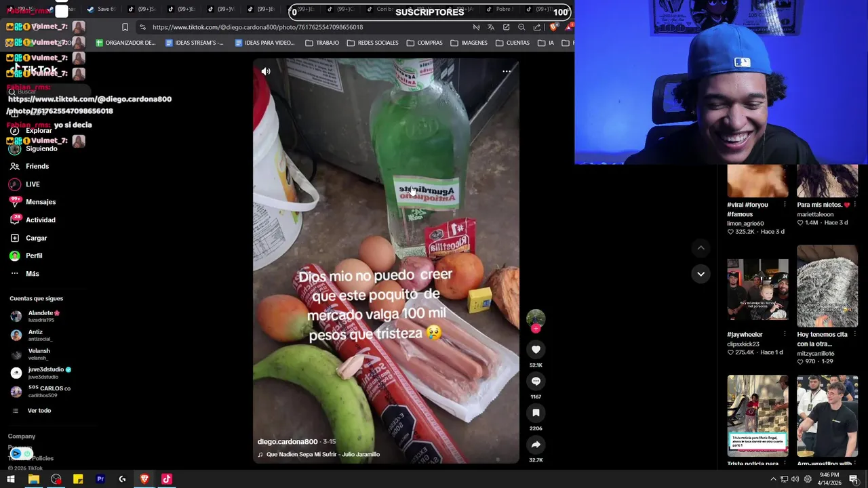Click the translate page icon in address bar
The image size is (868, 488).
pos(491,27)
